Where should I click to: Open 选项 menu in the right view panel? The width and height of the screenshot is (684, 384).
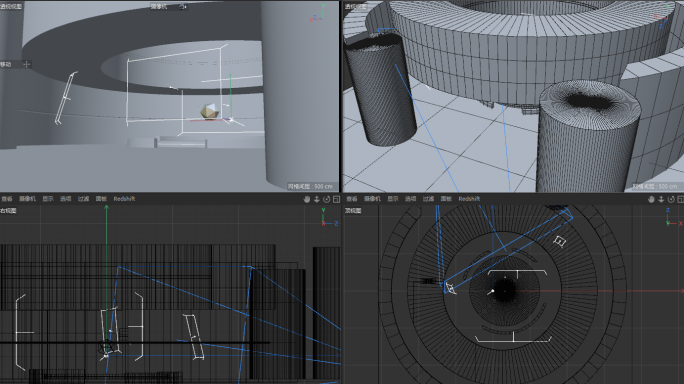pos(65,199)
